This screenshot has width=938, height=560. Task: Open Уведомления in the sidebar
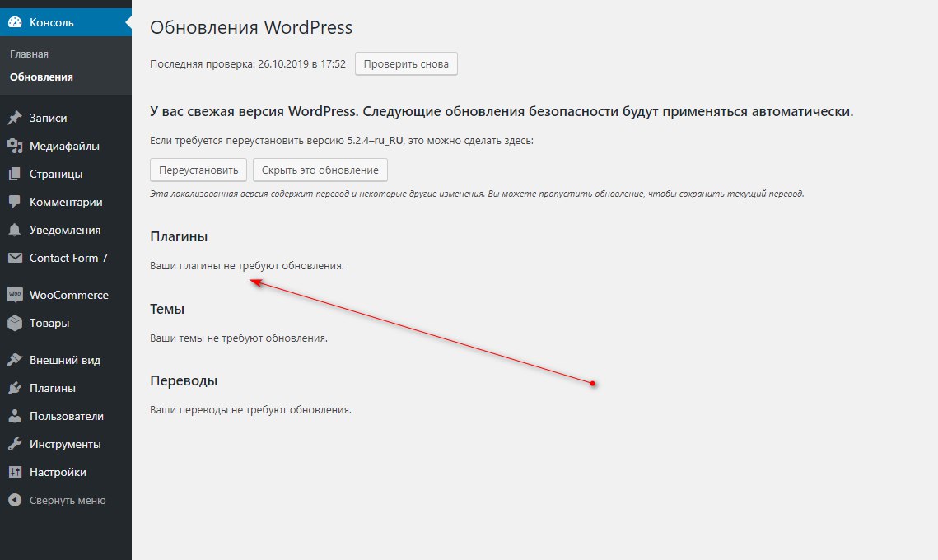pos(66,230)
